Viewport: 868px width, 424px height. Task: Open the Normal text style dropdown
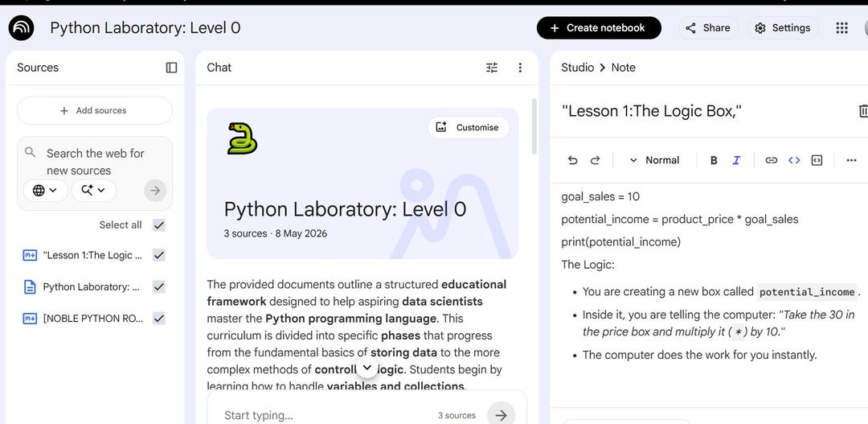coord(654,160)
